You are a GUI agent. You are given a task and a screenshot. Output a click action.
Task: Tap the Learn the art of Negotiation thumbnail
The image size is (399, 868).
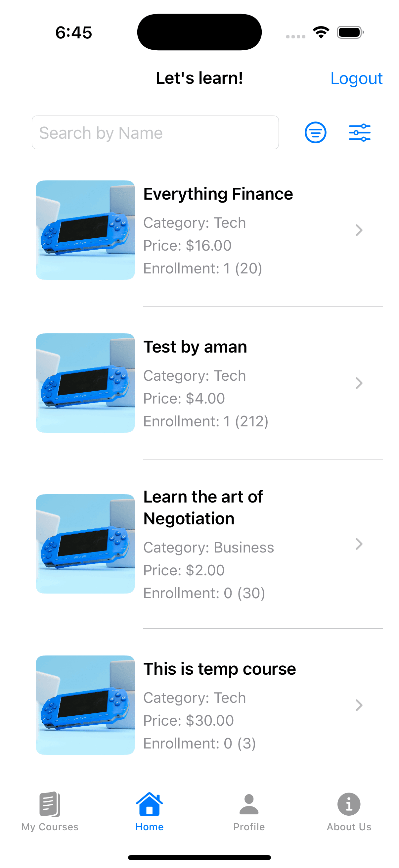click(85, 544)
